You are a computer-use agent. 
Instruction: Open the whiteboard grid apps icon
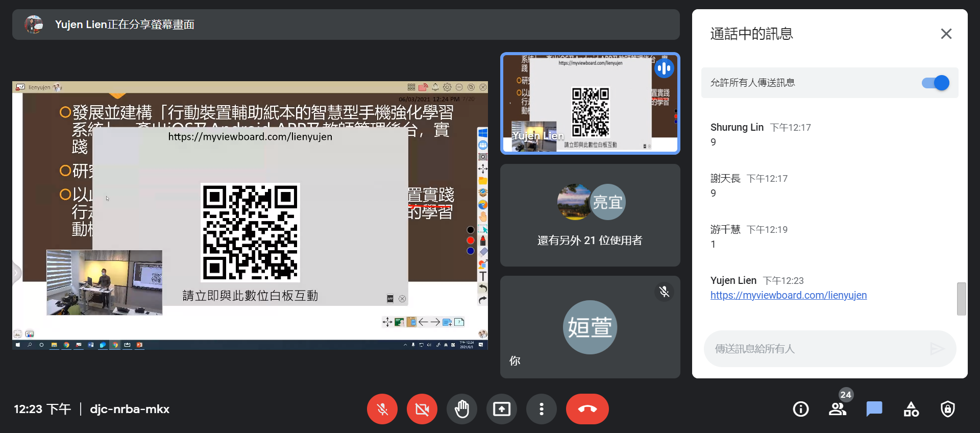pos(411,87)
